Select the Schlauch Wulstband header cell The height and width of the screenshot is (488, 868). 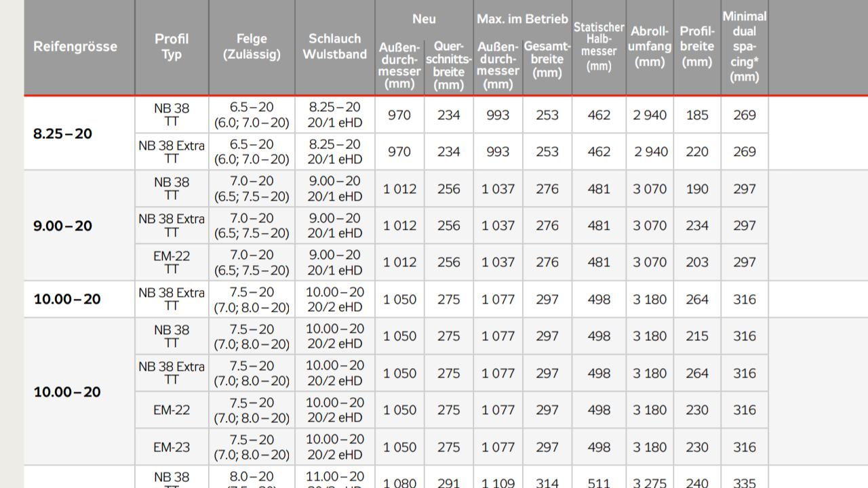tap(334, 47)
